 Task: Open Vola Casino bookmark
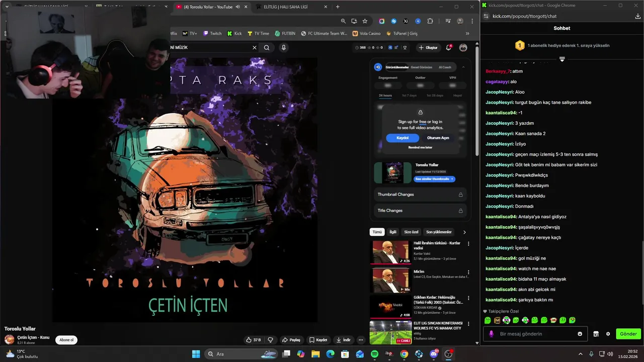coord(367,34)
